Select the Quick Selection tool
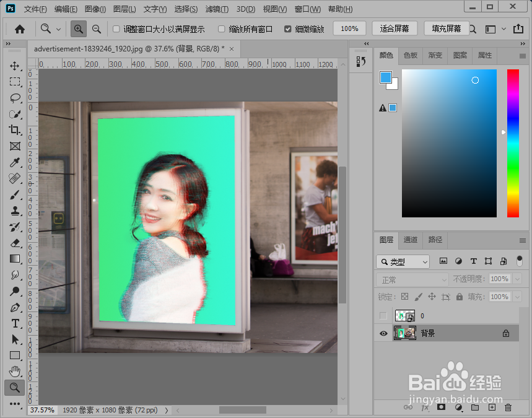The height and width of the screenshot is (418, 532). 15,114
